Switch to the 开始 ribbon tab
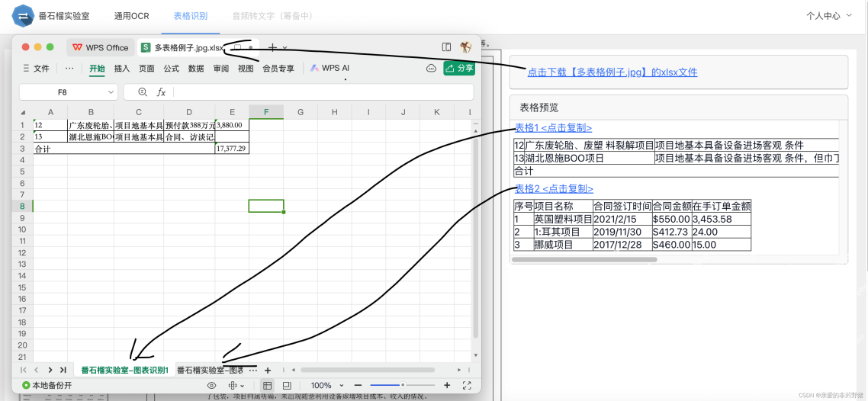 [97, 69]
